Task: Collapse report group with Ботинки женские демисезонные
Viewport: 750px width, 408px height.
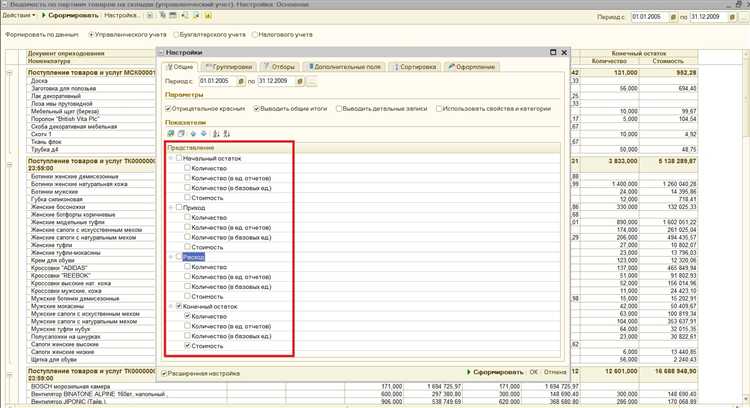Action: [10, 165]
